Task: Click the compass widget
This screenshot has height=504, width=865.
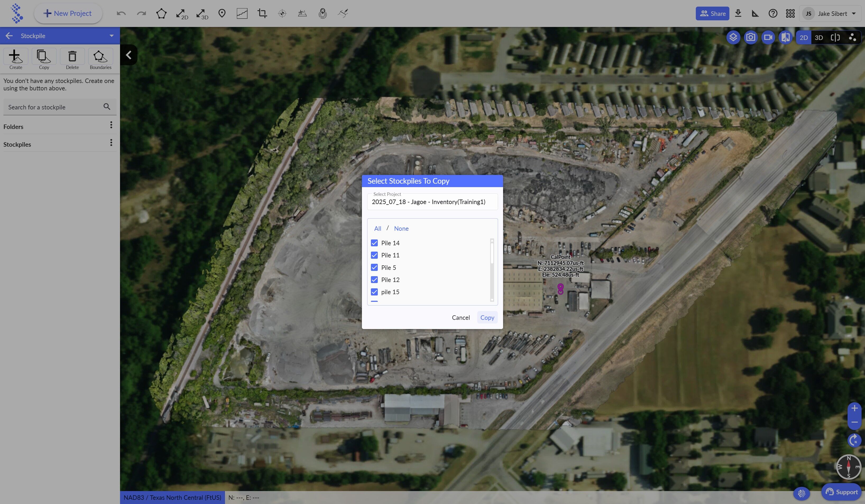Action: pos(849,467)
